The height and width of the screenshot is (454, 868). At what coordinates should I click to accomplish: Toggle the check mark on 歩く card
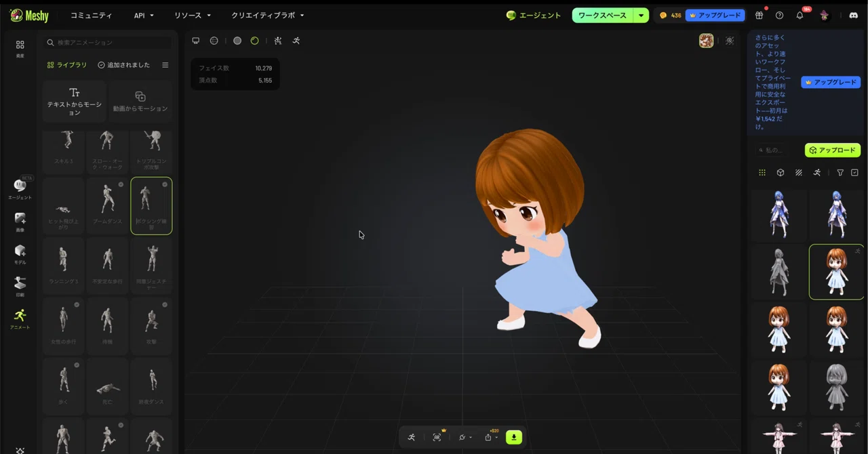point(77,365)
